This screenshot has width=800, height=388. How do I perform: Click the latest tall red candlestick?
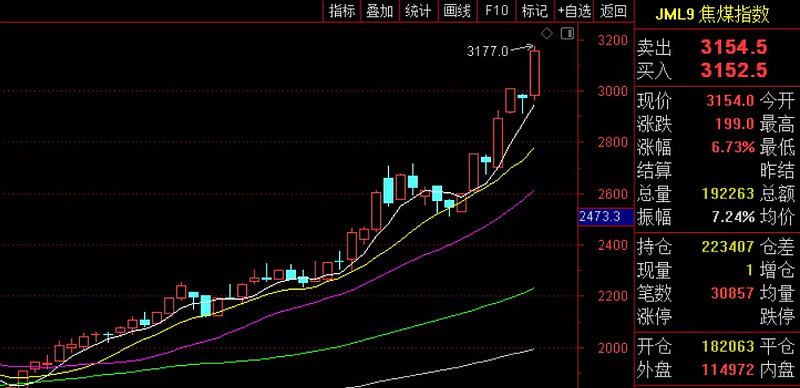(535, 73)
